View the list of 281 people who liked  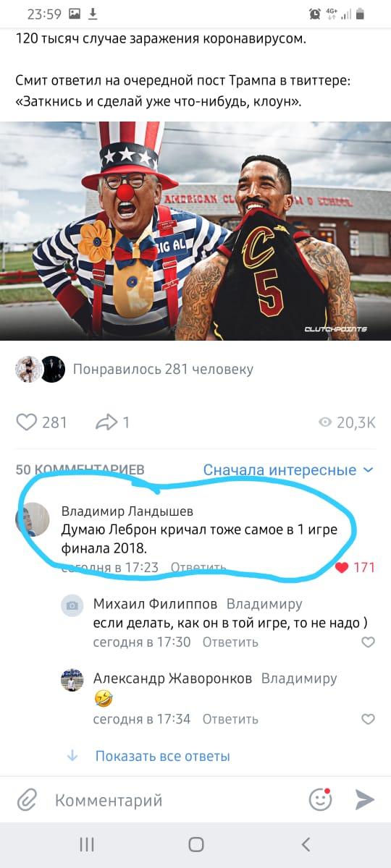163,370
